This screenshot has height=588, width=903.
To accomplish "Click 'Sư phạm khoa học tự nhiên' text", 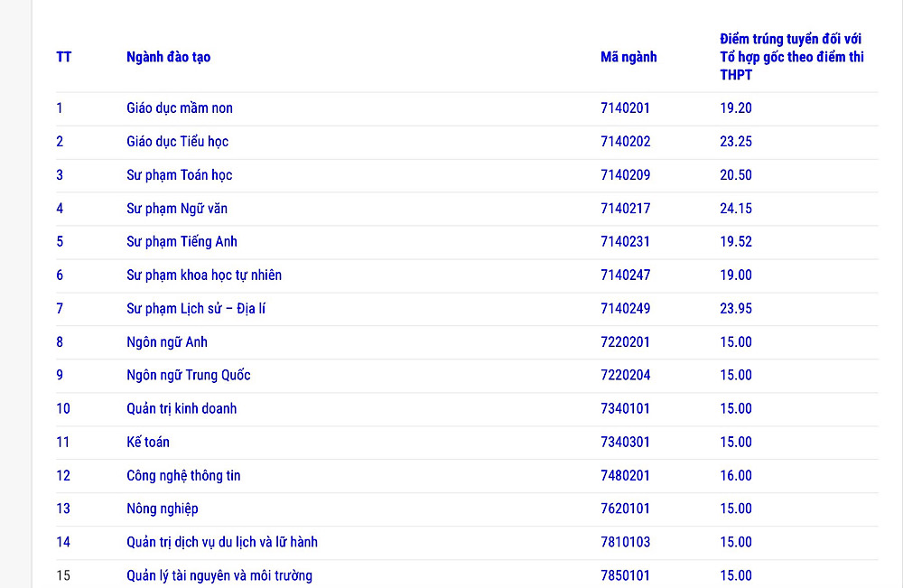I will coord(204,275).
